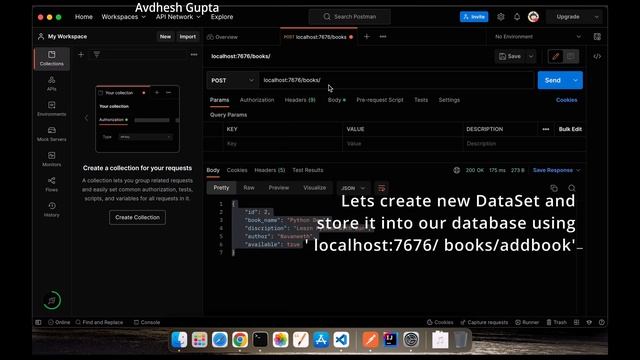The height and width of the screenshot is (360, 640).
Task: Click the pencil edit icon beside Save
Action: click(556, 56)
